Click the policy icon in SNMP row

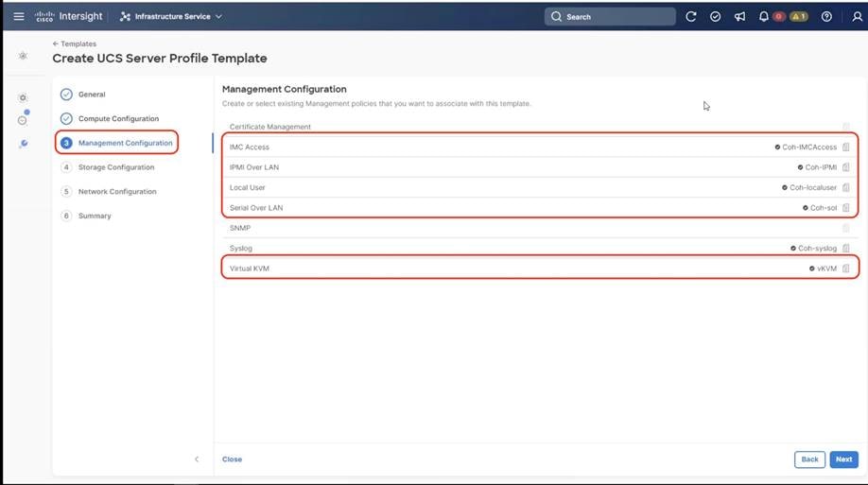click(x=846, y=228)
